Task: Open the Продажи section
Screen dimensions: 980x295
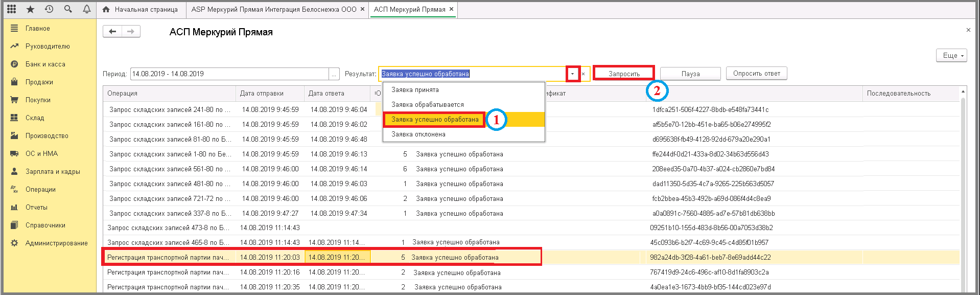Action: click(39, 82)
